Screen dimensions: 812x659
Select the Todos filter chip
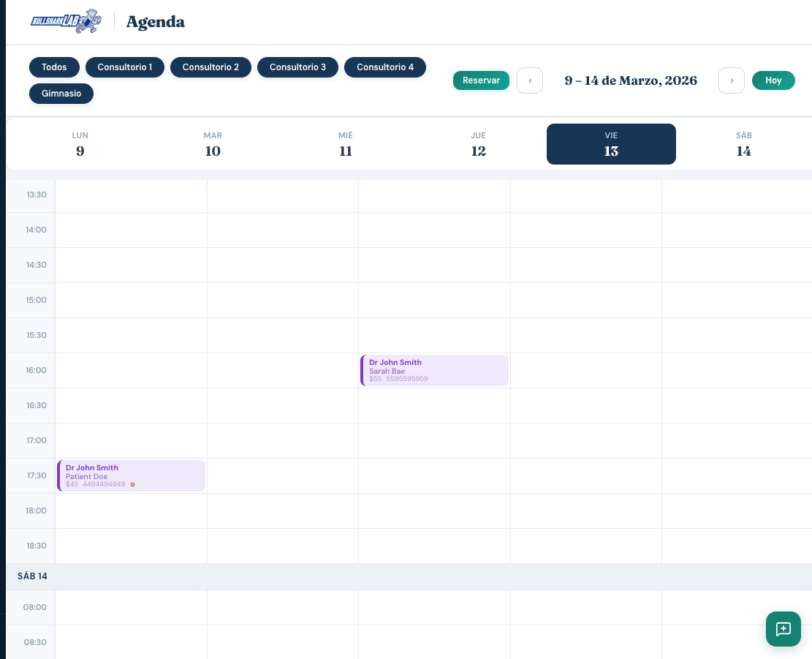click(x=54, y=67)
